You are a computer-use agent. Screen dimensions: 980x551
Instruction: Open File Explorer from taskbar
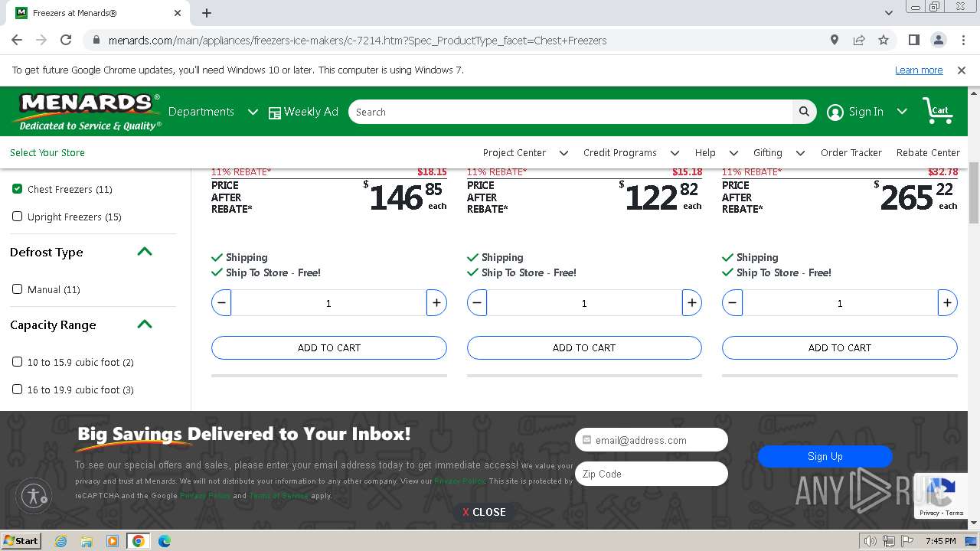point(87,541)
